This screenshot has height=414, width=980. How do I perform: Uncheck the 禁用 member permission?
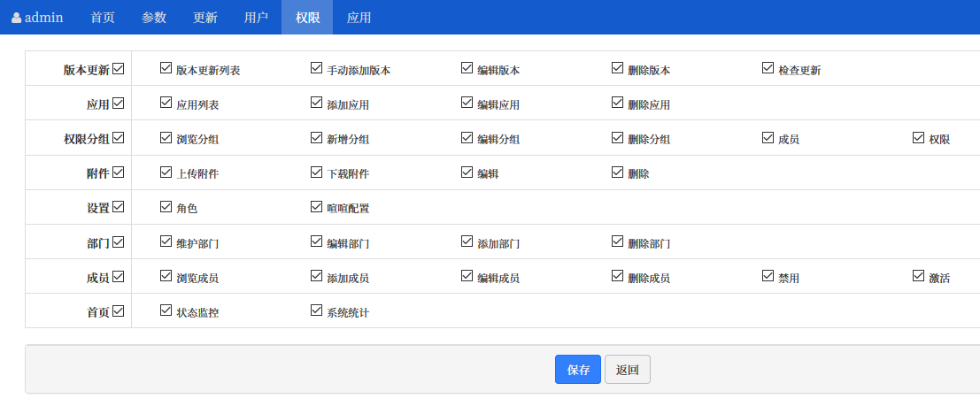tap(768, 276)
